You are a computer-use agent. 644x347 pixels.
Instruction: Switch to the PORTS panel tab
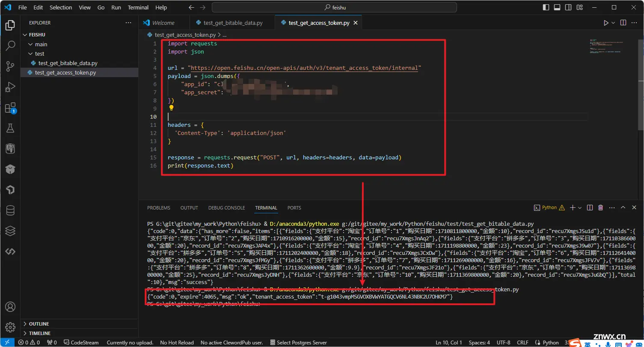[294, 208]
